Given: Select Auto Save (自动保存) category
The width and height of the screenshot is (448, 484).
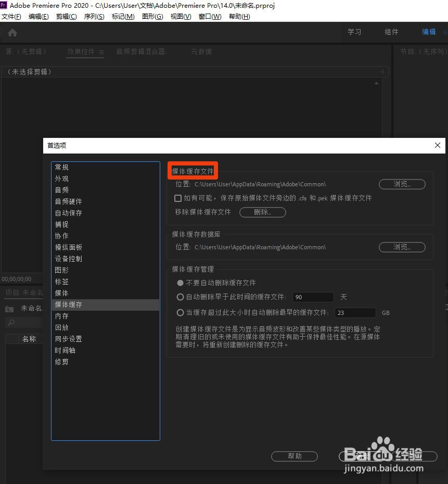Looking at the screenshot, I should (x=106, y=213).
